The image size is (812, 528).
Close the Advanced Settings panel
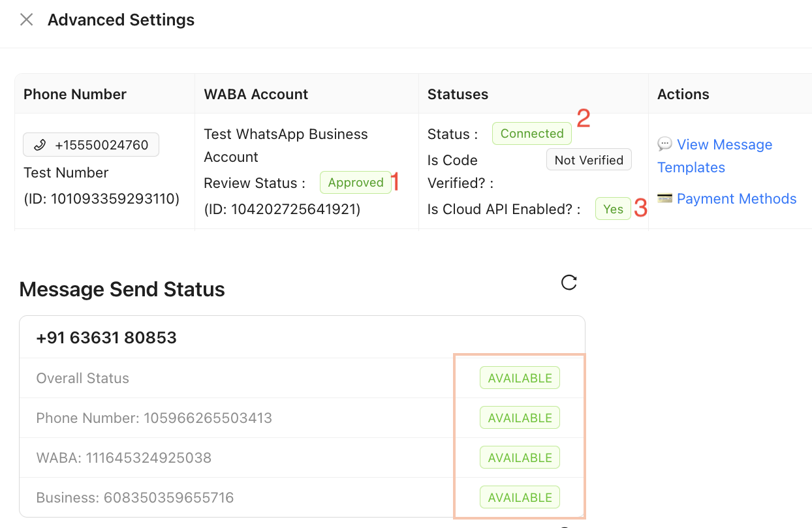(26, 20)
